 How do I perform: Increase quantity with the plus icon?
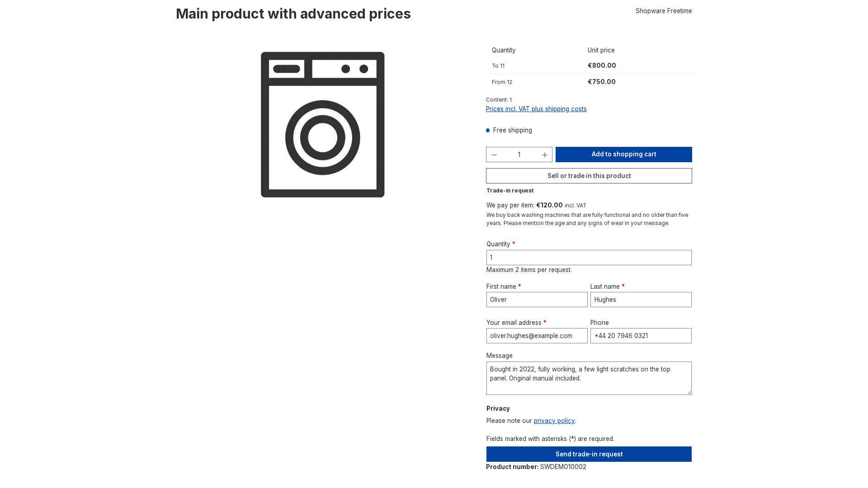pos(545,155)
